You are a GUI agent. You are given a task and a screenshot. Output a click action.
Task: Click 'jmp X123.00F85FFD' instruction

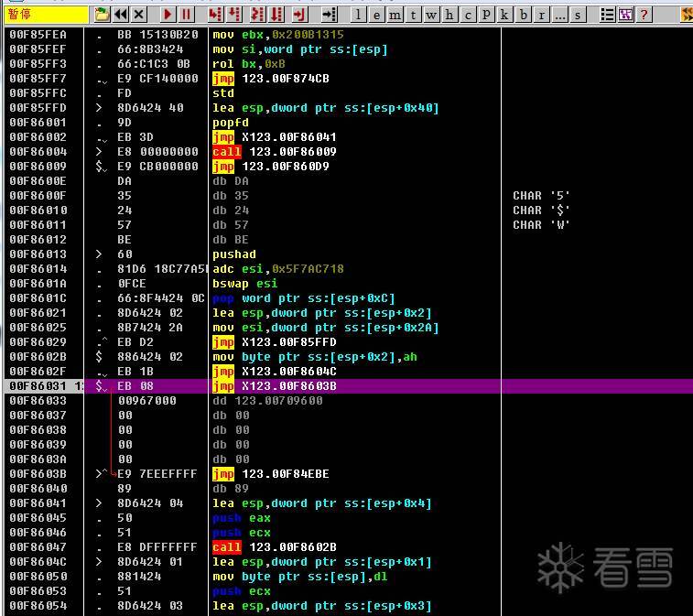pos(274,342)
